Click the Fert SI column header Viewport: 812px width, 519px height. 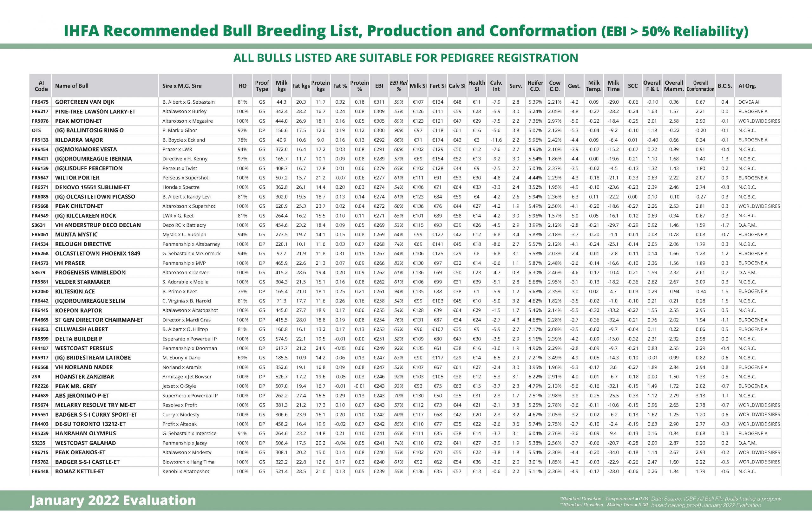(x=438, y=86)
